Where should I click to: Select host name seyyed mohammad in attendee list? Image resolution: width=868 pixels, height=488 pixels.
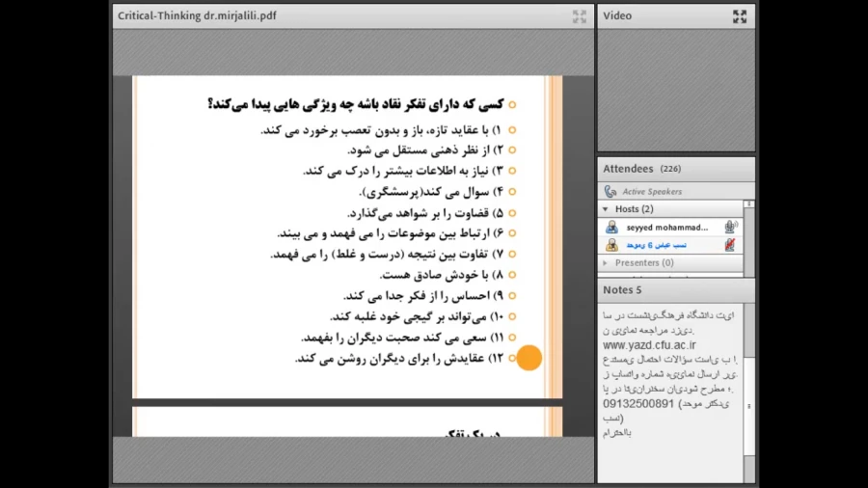661,228
